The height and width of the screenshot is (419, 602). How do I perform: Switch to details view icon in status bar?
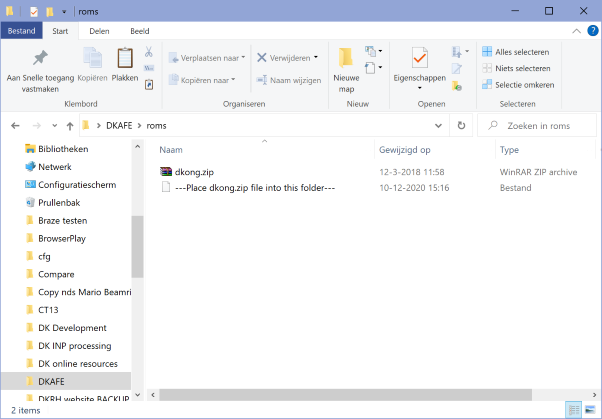click(574, 410)
